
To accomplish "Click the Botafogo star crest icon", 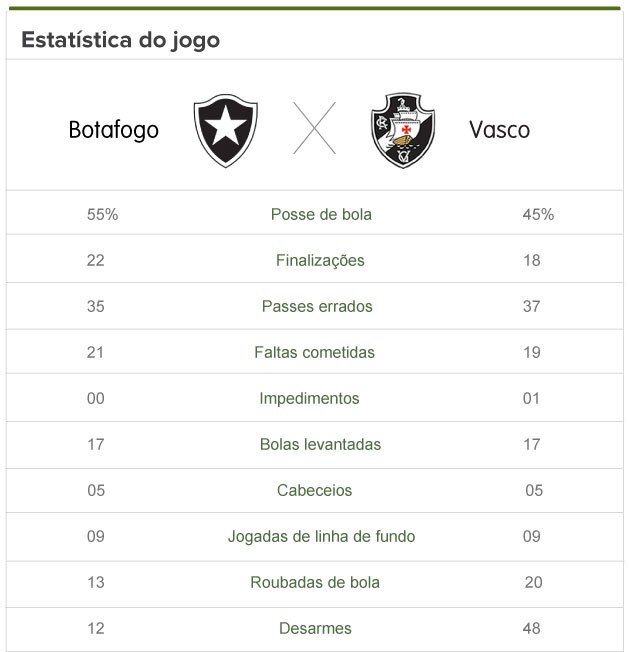I will point(225,131).
